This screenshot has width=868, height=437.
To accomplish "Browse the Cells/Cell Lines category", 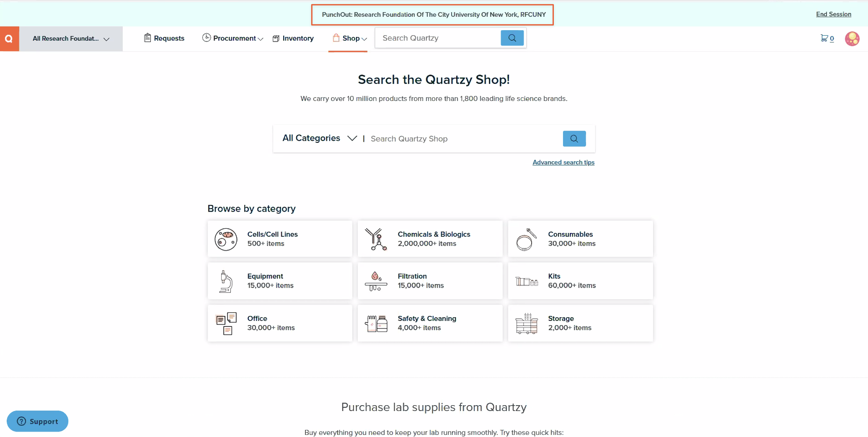I will [280, 239].
